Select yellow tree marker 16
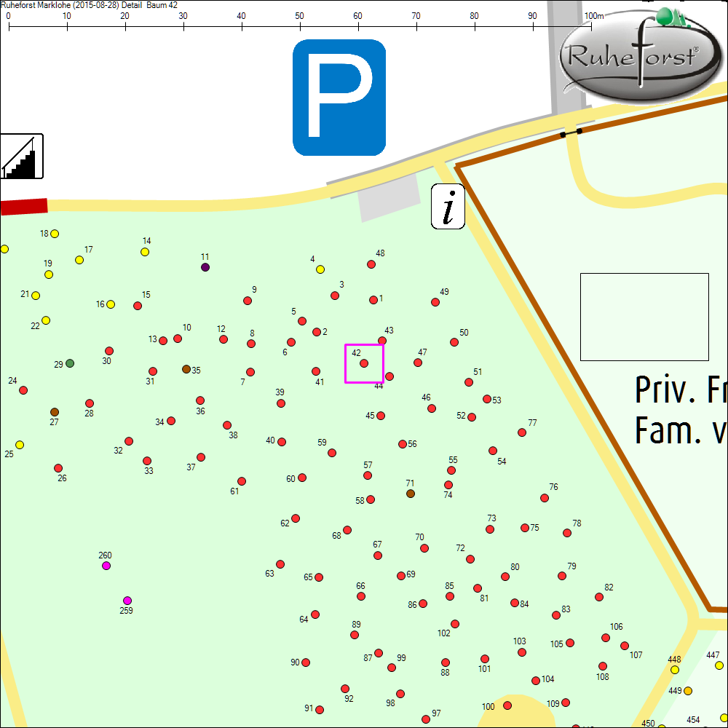This screenshot has height=728, width=728. [x=111, y=304]
